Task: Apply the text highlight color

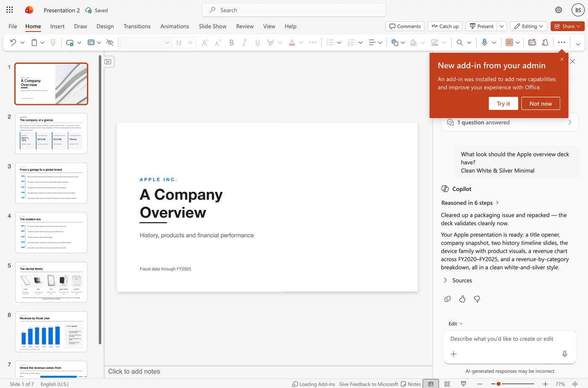Action: coord(271,42)
